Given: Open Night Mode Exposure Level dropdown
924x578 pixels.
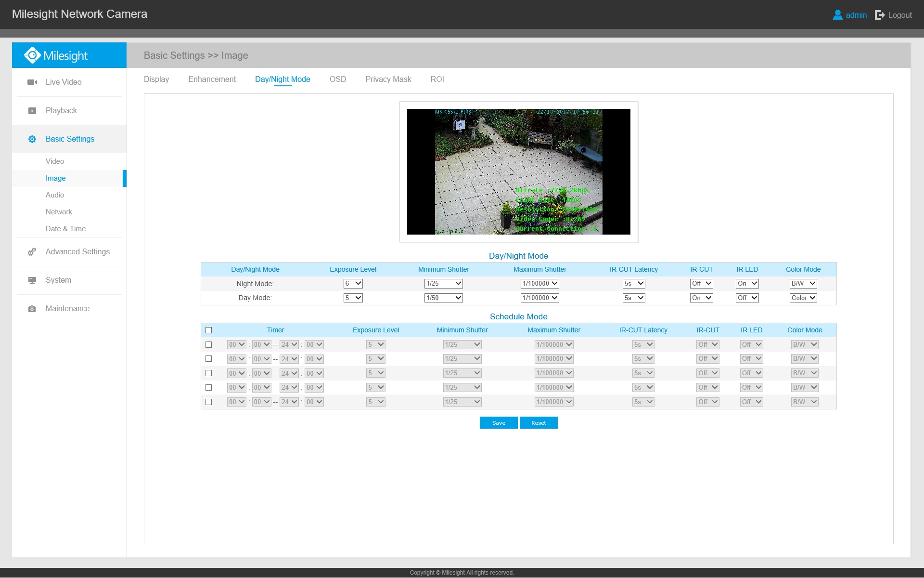Looking at the screenshot, I should (353, 284).
